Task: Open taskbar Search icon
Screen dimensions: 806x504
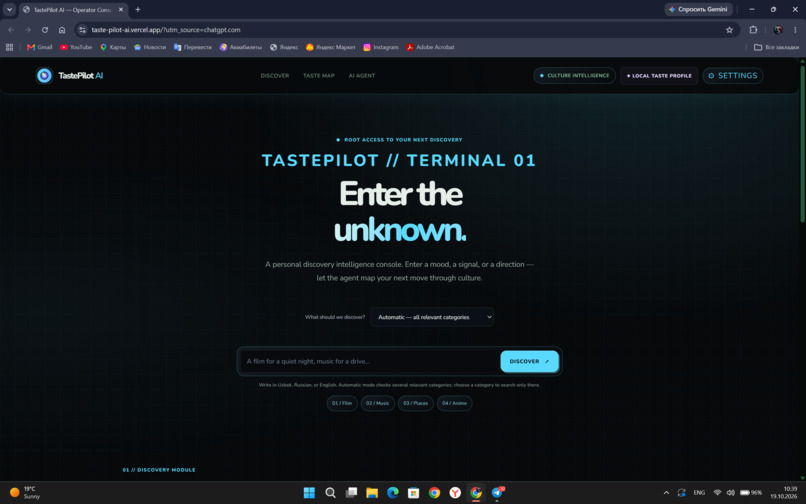Action: click(331, 493)
